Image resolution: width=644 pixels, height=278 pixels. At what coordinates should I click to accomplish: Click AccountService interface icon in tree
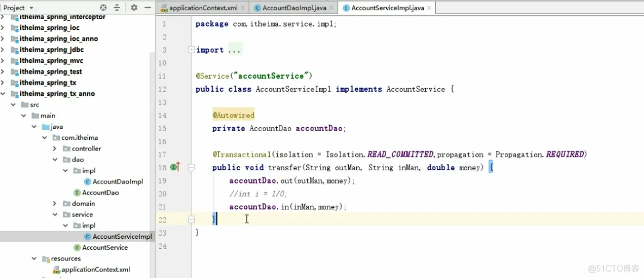tap(77, 248)
